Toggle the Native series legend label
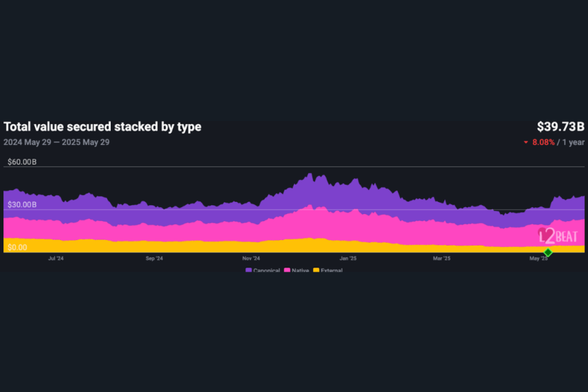Screen dimensions: 588x392 pyautogui.click(x=301, y=271)
